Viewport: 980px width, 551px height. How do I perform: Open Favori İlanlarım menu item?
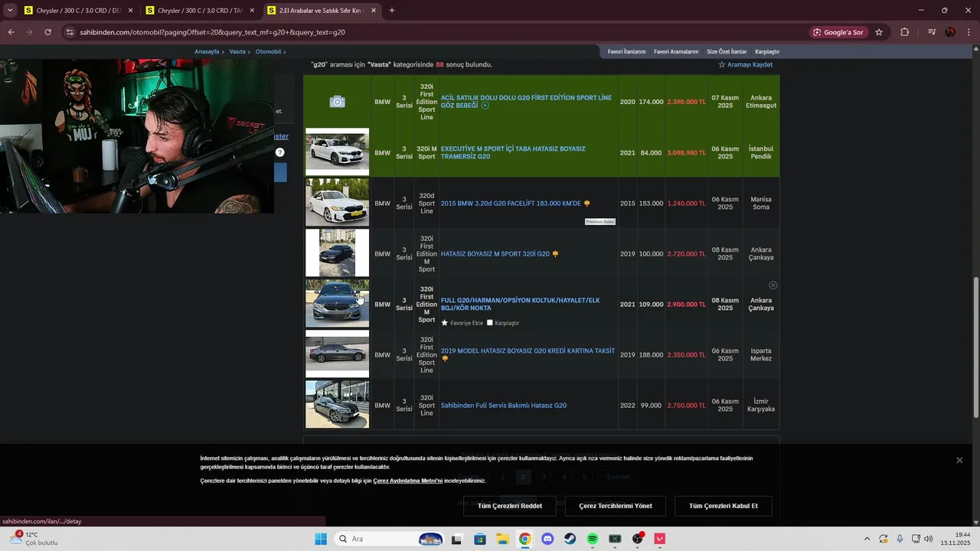pos(626,51)
